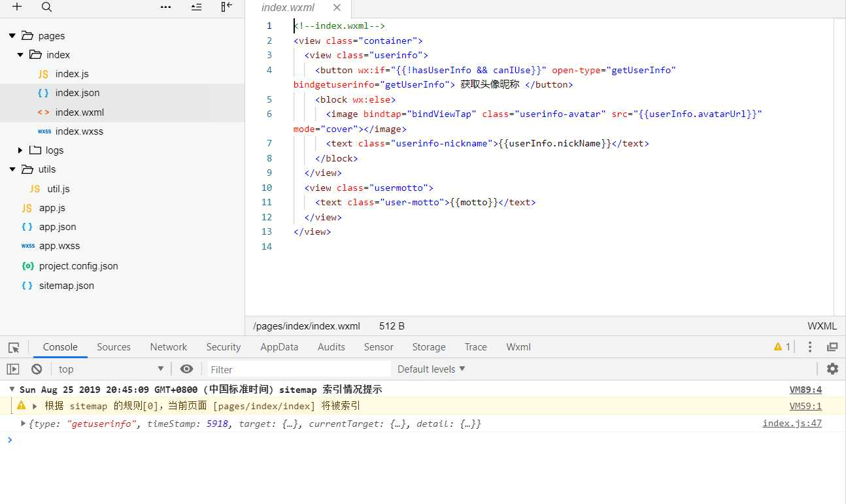The image size is (846, 504).
Task: Collapse the sitemap log group arrow
Action: click(x=12, y=389)
